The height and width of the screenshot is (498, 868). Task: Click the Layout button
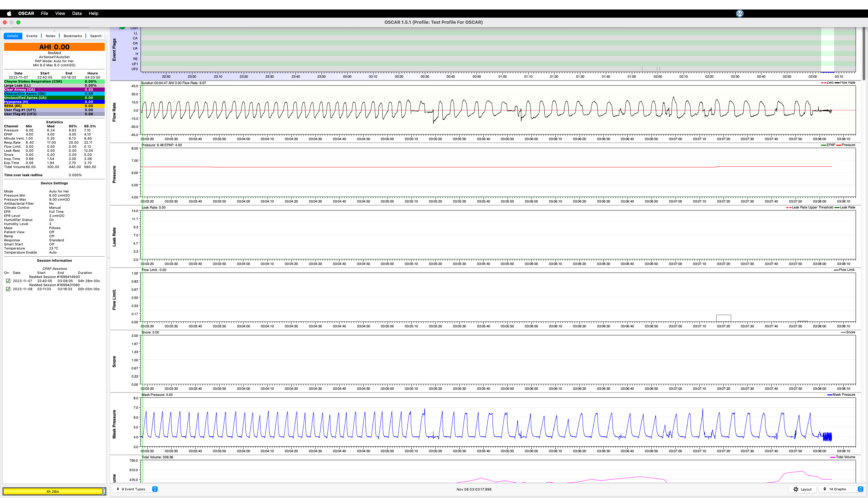pos(802,489)
